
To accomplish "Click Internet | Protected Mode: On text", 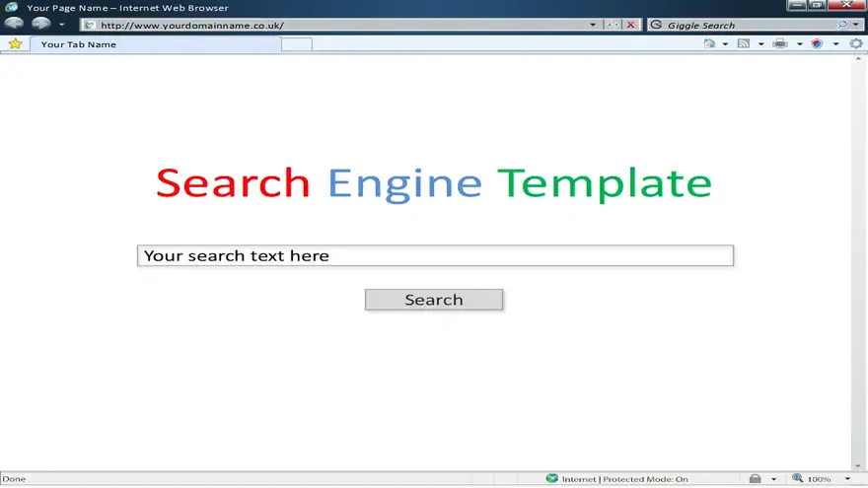I will point(624,479).
